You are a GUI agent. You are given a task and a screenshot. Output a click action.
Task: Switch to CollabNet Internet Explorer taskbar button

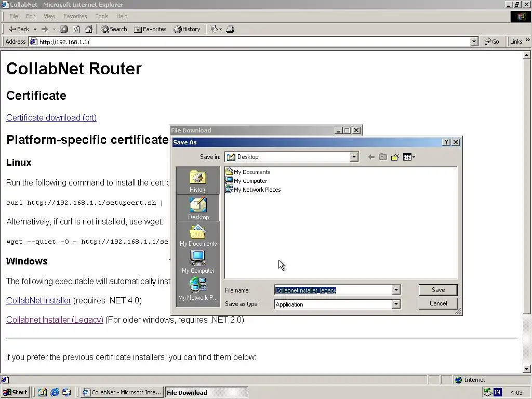(x=122, y=393)
